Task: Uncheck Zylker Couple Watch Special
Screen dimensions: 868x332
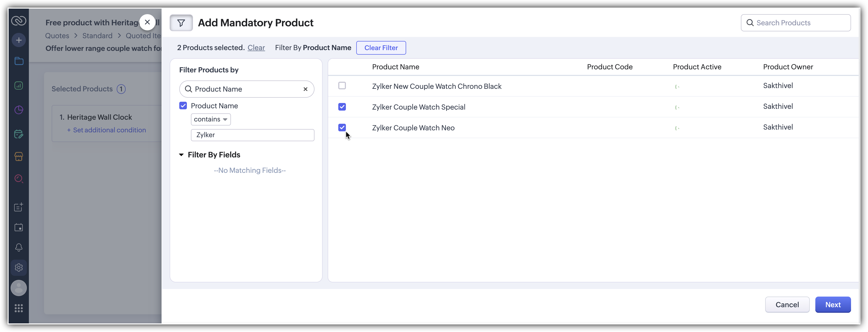Action: point(342,107)
